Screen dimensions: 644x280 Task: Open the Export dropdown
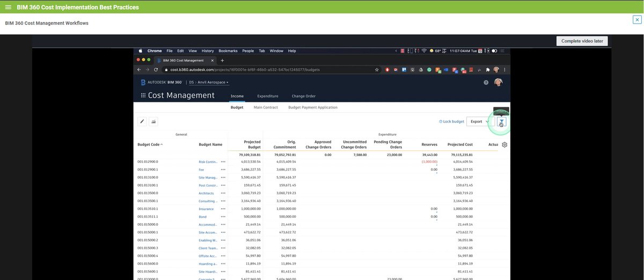(x=480, y=122)
